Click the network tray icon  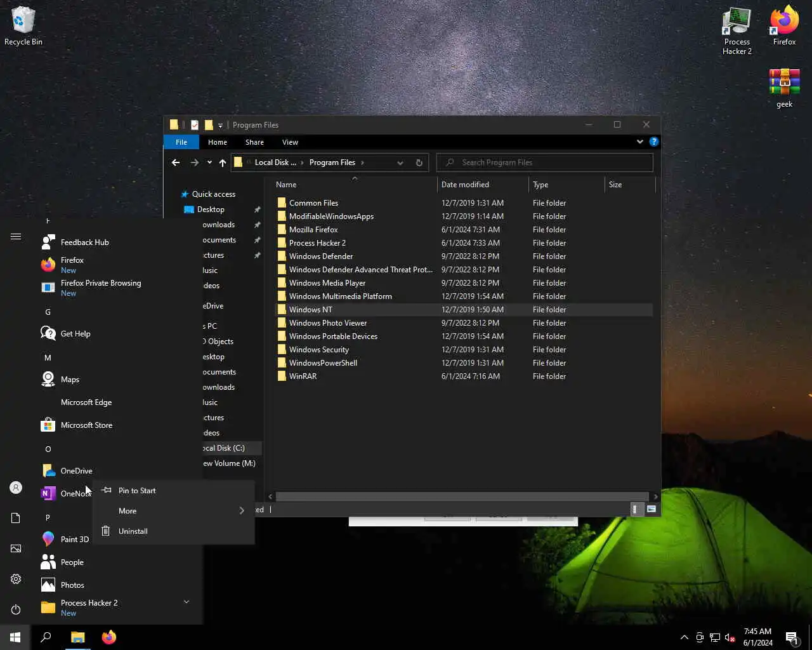[715, 637]
